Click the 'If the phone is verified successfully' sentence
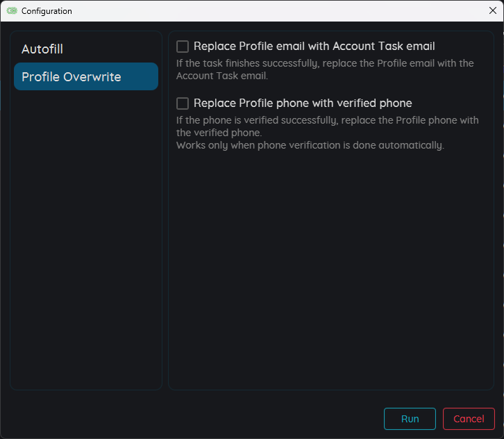This screenshot has width=504, height=439. 327,120
